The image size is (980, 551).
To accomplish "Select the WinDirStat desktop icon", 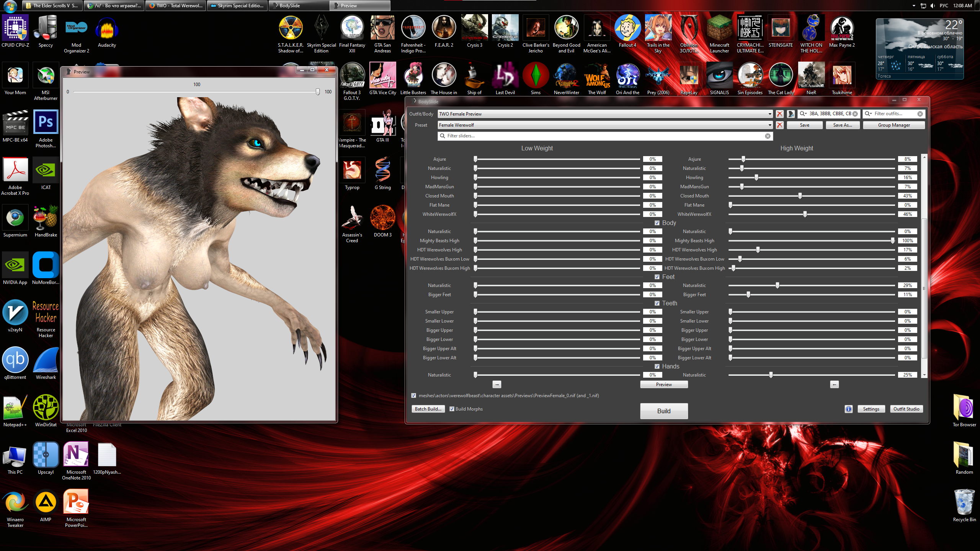I will tap(46, 411).
